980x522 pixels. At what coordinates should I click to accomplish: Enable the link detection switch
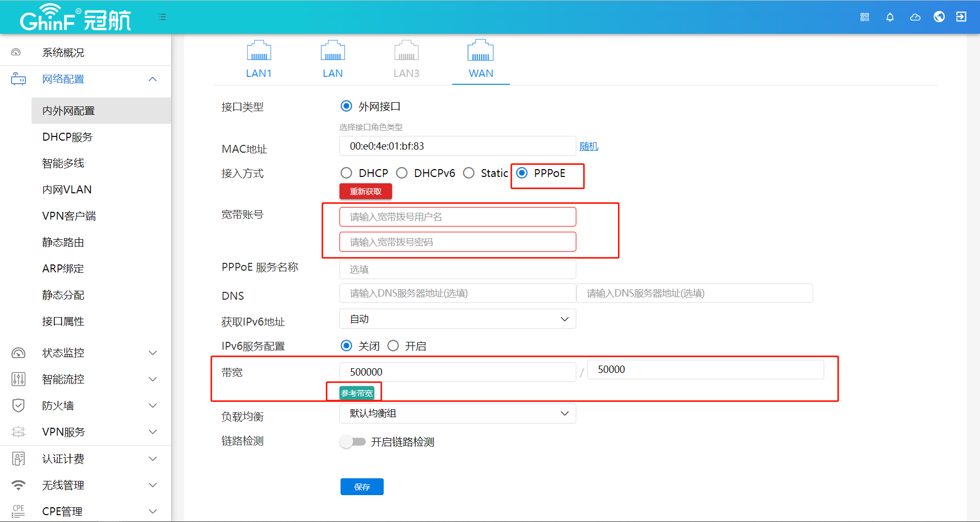tap(353, 441)
